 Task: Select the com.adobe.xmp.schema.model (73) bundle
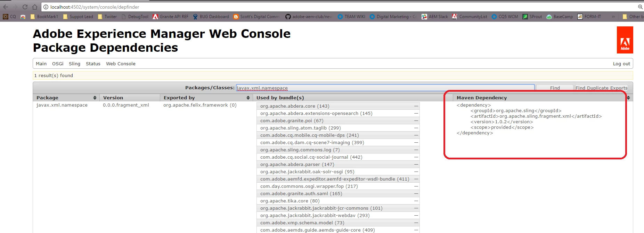pos(338,223)
